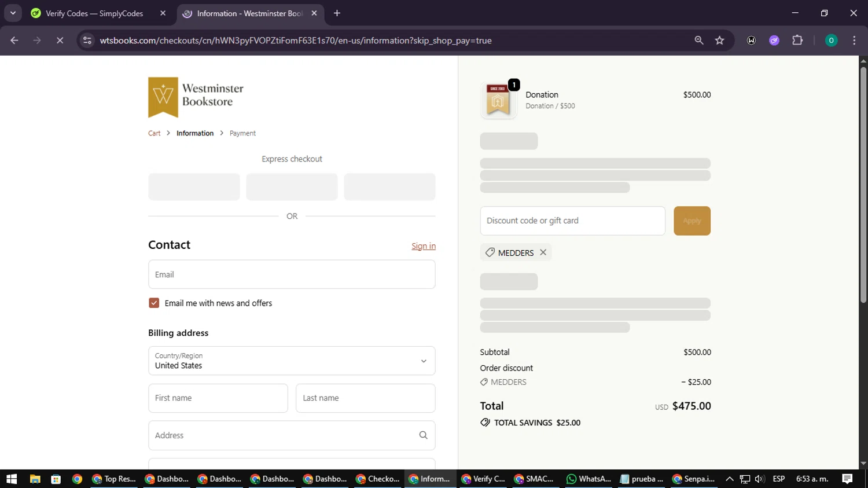Screen dimensions: 868x488
Task: Open the site information icon in the address bar
Action: pyautogui.click(x=87, y=41)
